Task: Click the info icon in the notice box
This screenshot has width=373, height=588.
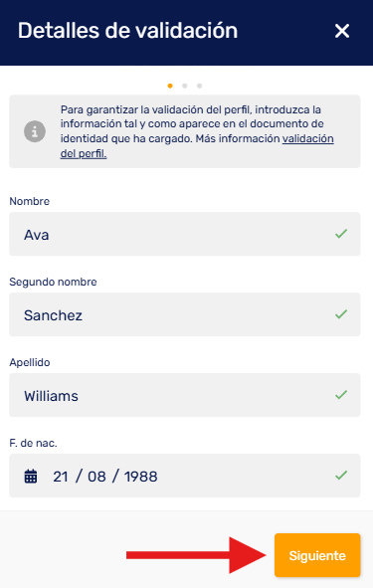Action: tap(35, 131)
